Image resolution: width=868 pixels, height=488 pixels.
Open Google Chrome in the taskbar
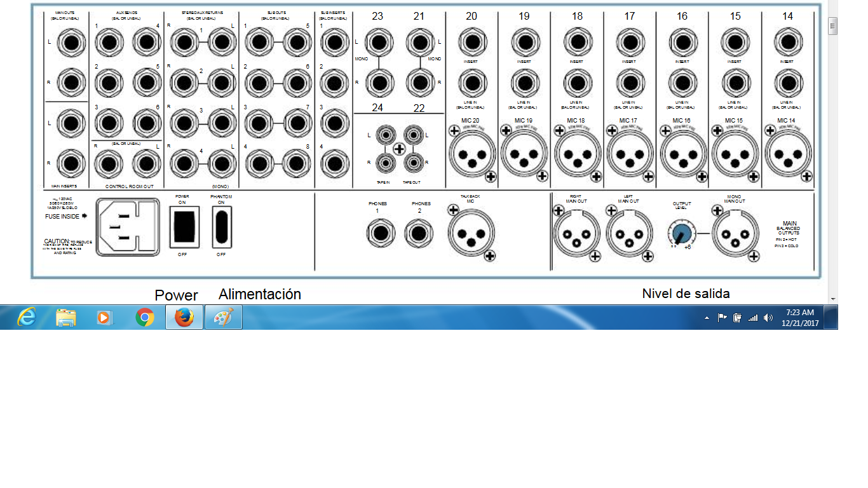point(145,317)
